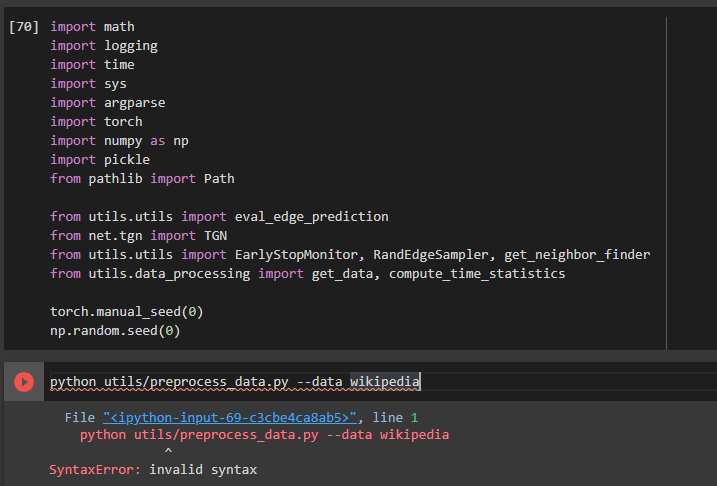Click the 'import sys' line
The height and width of the screenshot is (486, 717).
click(x=88, y=84)
